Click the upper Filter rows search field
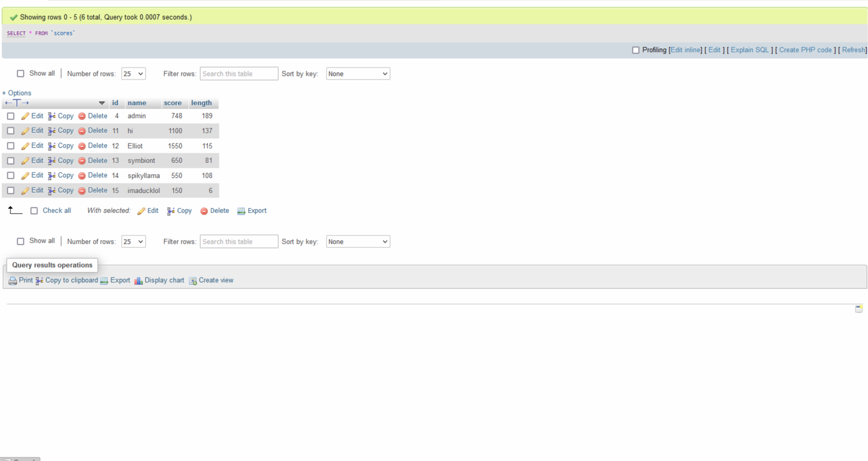This screenshot has height=461, width=868. pos(239,74)
